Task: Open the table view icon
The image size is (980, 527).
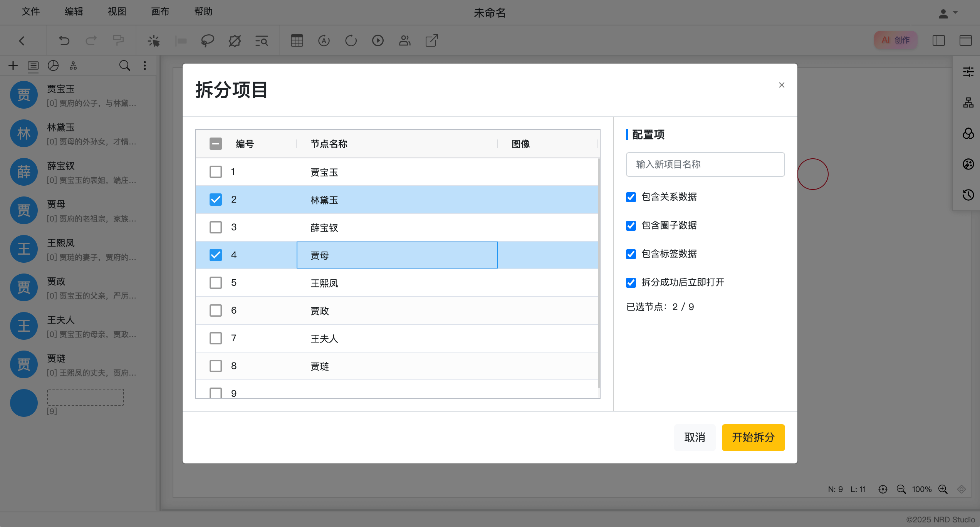Action: click(297, 40)
